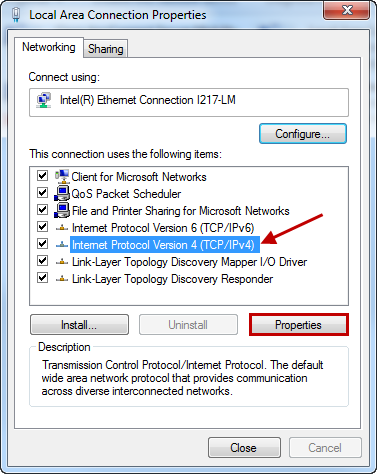Click the Client for Microsoft Networks icon
The image size is (377, 474).
coord(62,176)
